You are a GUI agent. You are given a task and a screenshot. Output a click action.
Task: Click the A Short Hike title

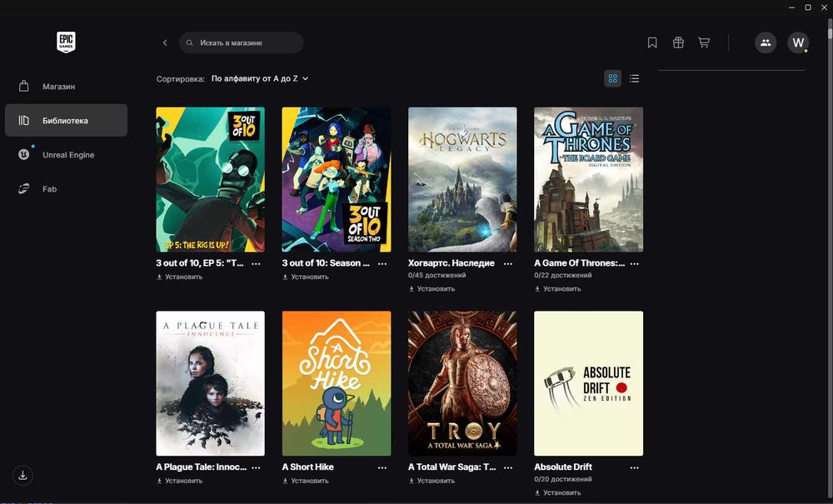(x=307, y=467)
